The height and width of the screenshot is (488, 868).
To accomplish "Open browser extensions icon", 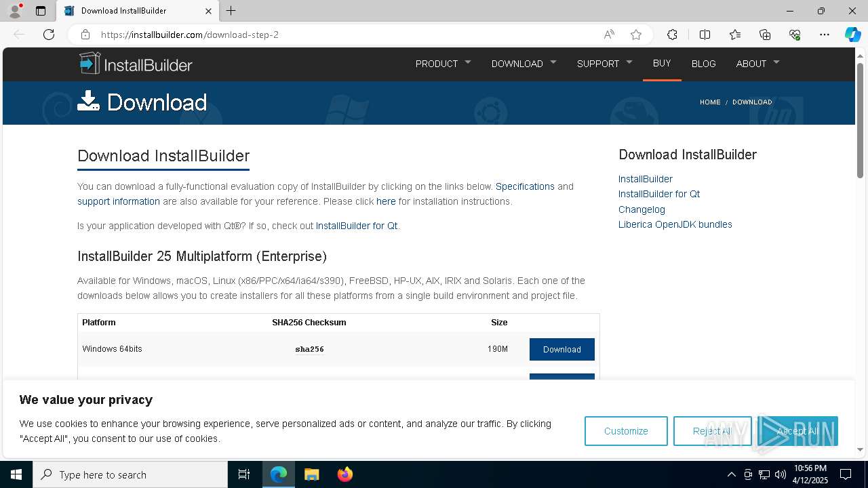I will pyautogui.click(x=672, y=35).
